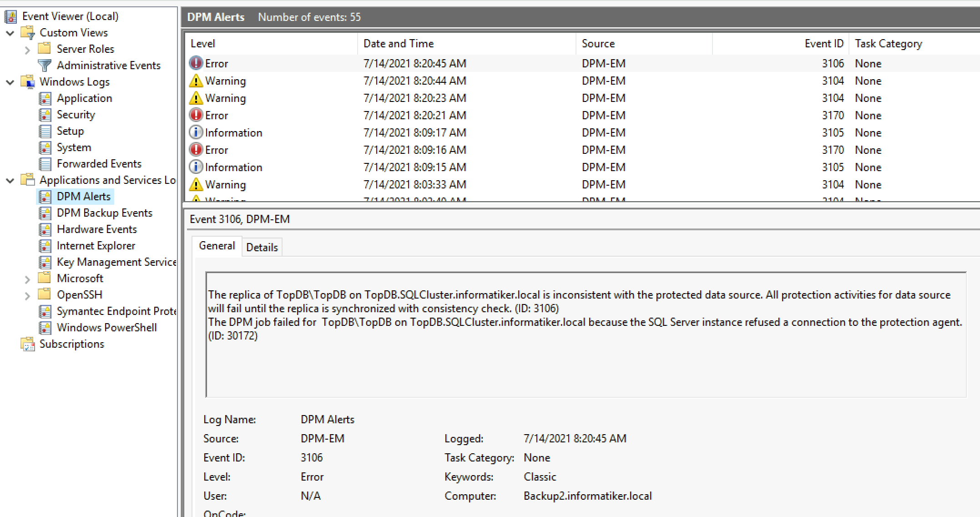
Task: Click the Server Roles folder icon
Action: pyautogui.click(x=44, y=49)
